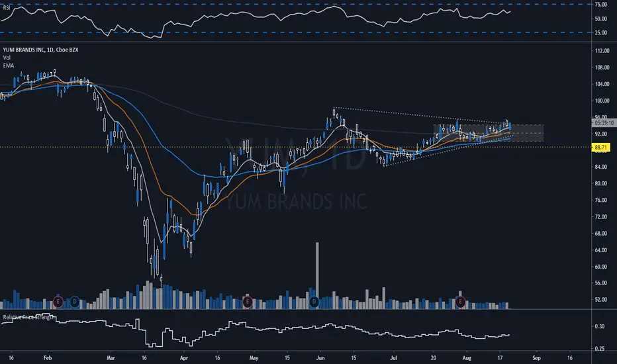Click the 76.00 price axis label
This screenshot has width=617, height=364.
point(602,200)
